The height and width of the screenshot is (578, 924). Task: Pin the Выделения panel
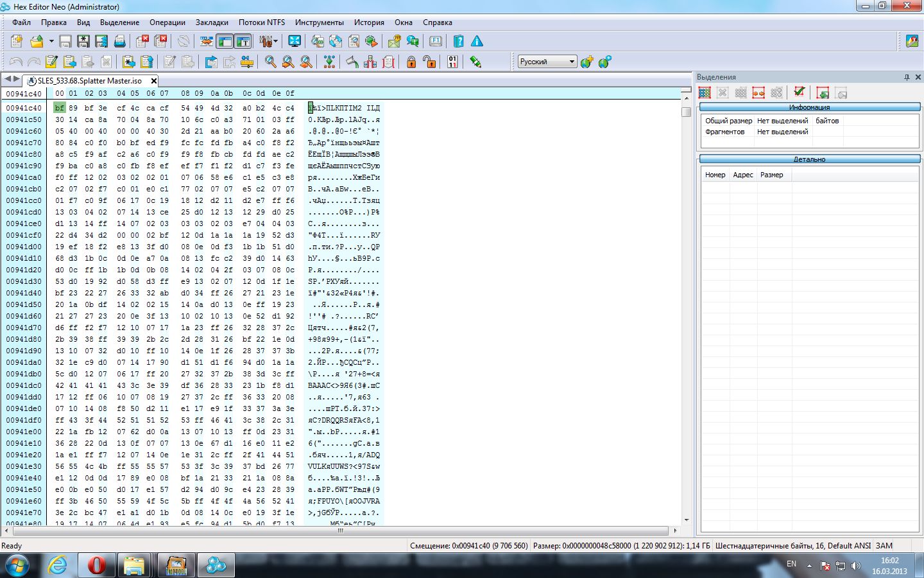pos(907,77)
